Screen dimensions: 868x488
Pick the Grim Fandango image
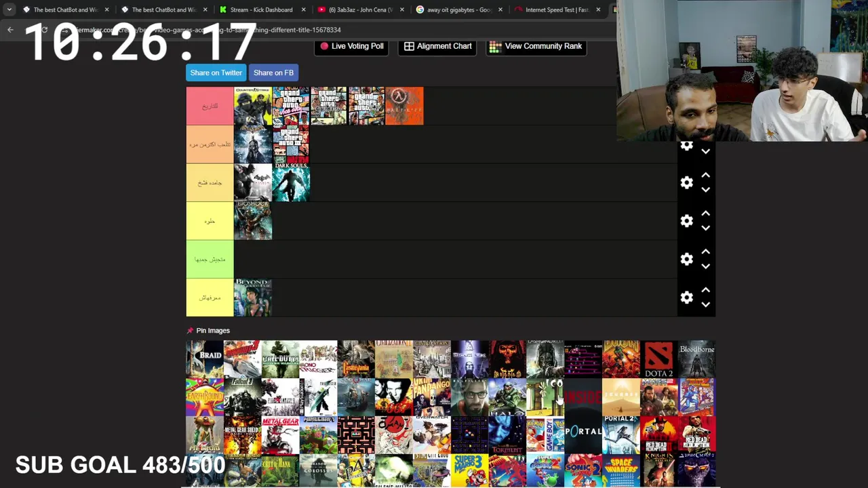431,397
